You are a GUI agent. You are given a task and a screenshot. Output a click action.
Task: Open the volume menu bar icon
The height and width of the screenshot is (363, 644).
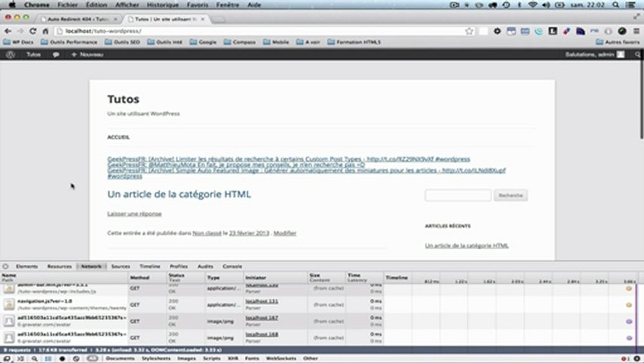545,5
